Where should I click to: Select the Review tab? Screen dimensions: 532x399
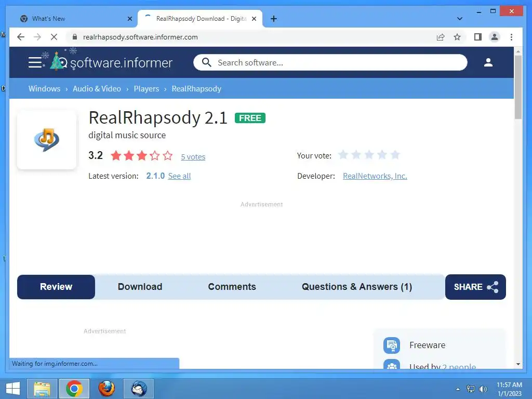[x=56, y=287]
